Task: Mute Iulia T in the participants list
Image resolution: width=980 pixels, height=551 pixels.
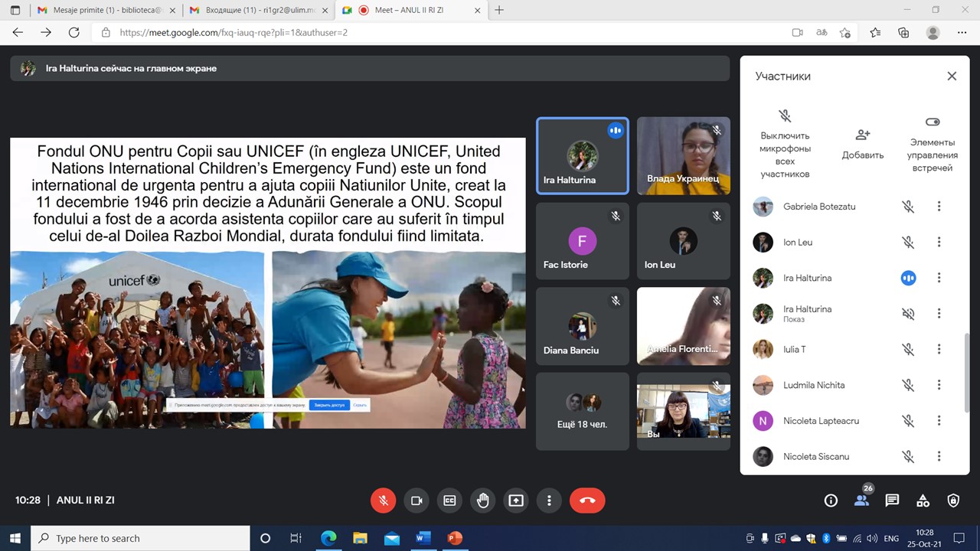Action: pyautogui.click(x=908, y=350)
